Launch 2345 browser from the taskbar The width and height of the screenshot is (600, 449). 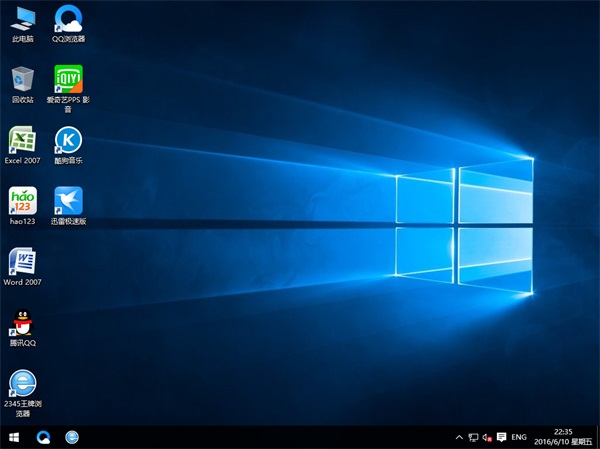(72, 437)
